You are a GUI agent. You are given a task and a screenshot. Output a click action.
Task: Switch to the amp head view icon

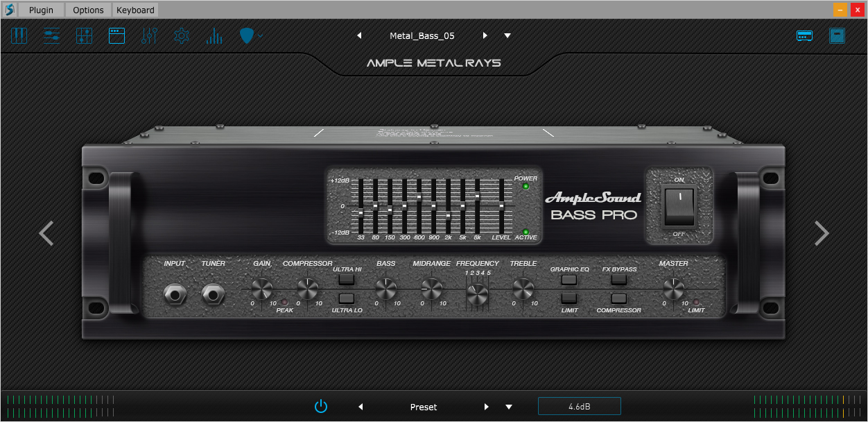(x=804, y=35)
